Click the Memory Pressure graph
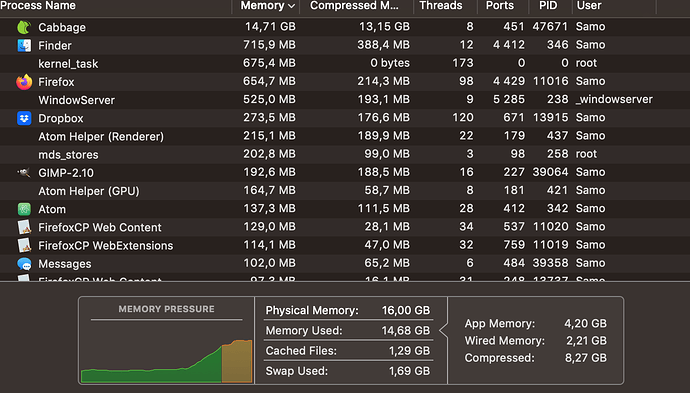Image resolution: width=690 pixels, height=393 pixels. point(167,361)
